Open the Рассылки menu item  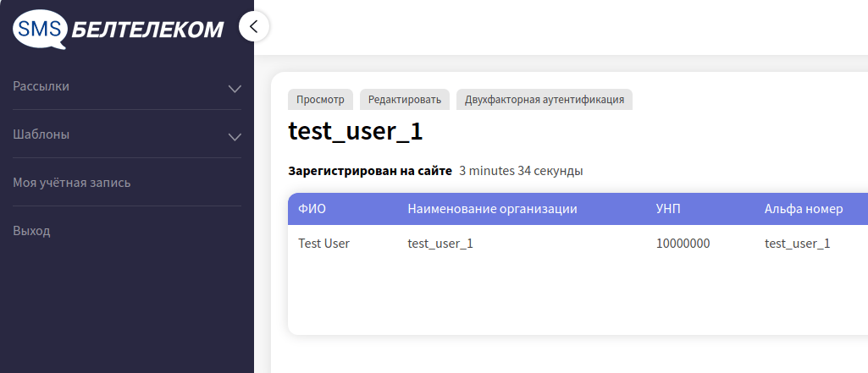tap(41, 86)
